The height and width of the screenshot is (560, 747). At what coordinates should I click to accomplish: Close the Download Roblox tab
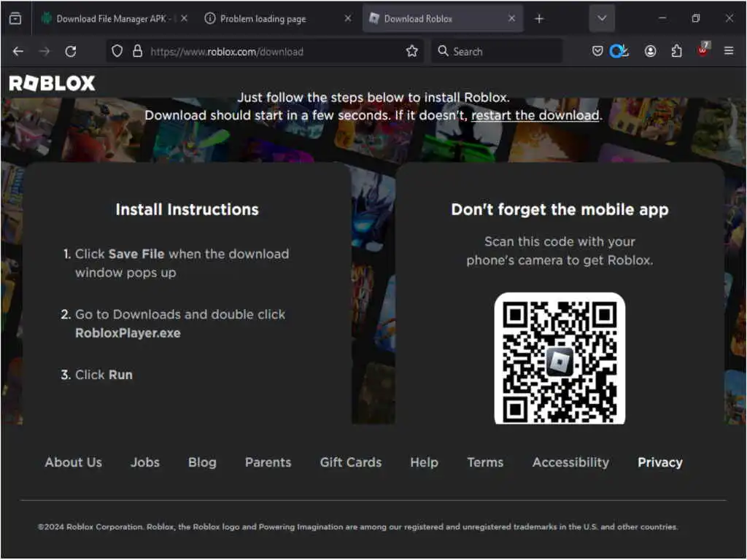coord(511,18)
